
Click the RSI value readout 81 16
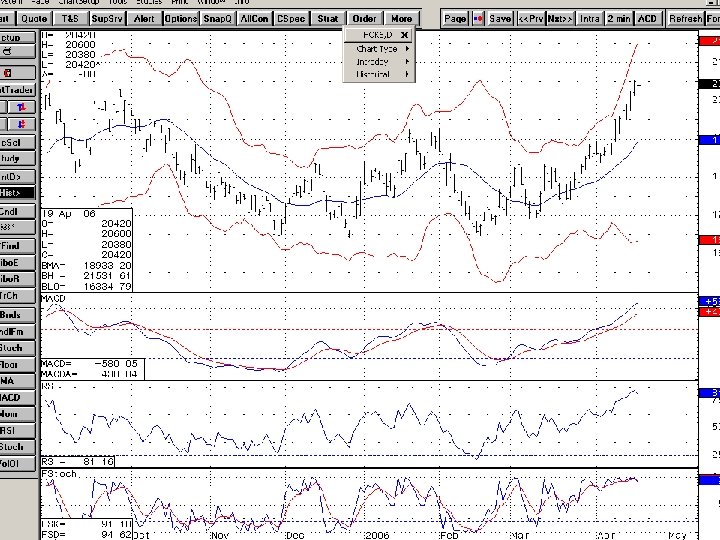pyautogui.click(x=98, y=461)
